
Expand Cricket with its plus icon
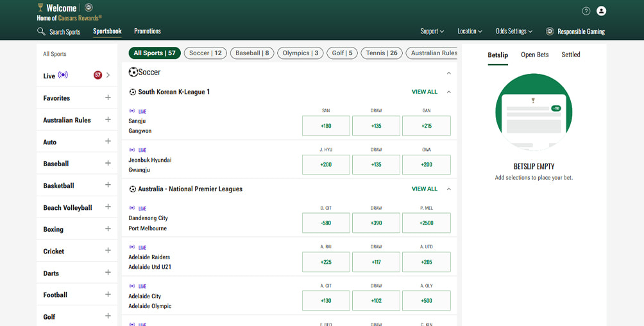(108, 250)
